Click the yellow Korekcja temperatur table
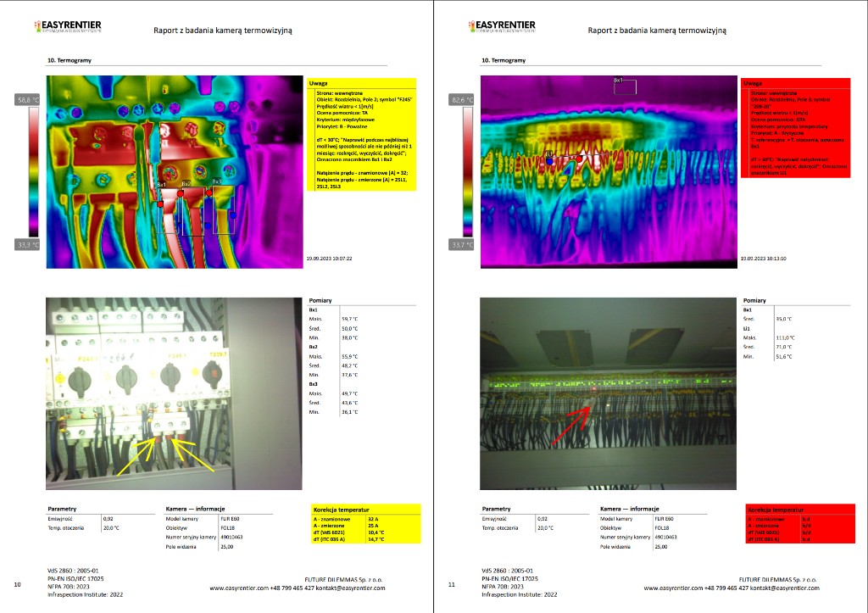Viewport: 868px width, 613px height. point(366,523)
